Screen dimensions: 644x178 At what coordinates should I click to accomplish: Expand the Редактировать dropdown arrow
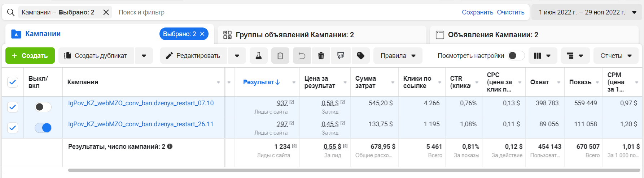[237, 56]
